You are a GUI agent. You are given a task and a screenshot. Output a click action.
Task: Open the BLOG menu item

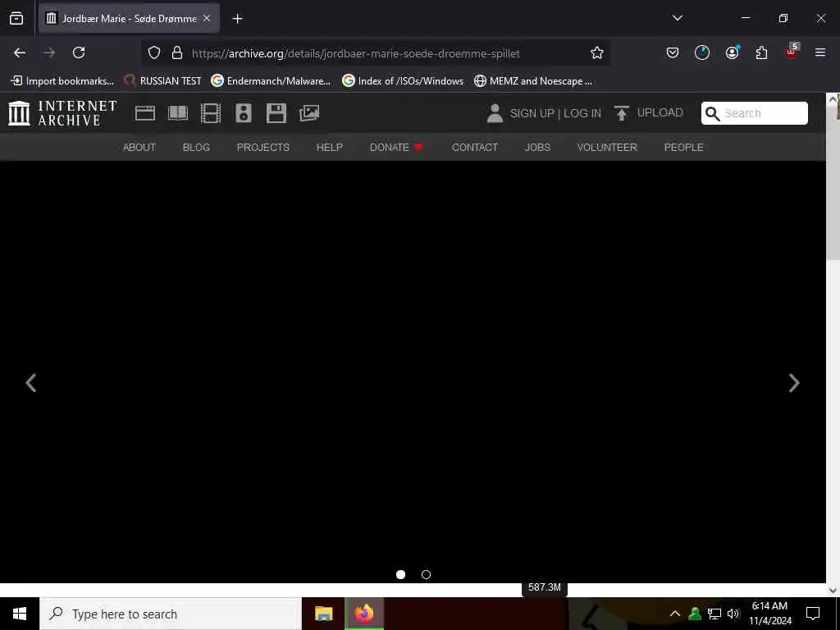[196, 148]
